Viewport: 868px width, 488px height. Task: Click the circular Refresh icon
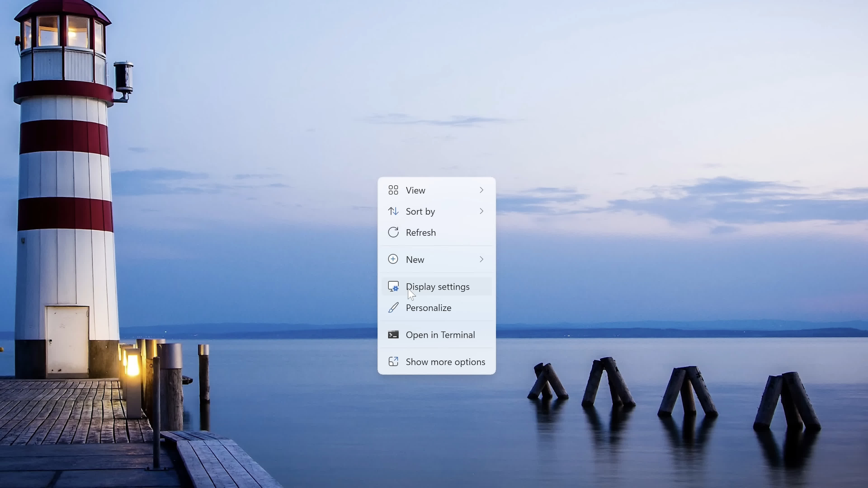point(393,232)
